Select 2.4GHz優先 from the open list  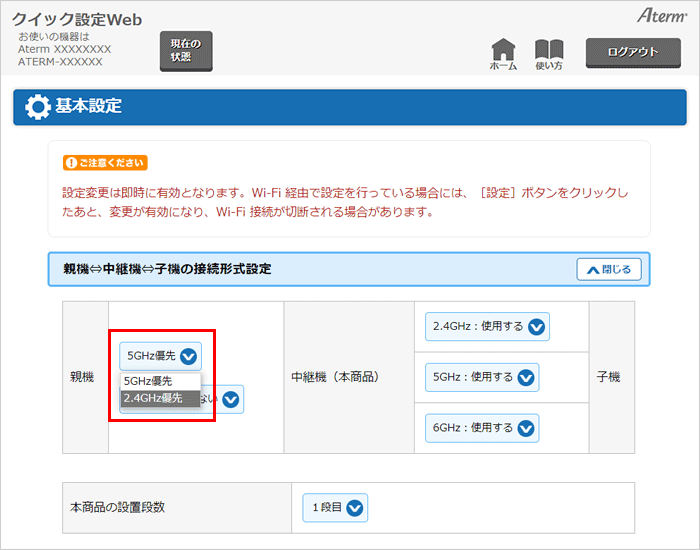[153, 398]
